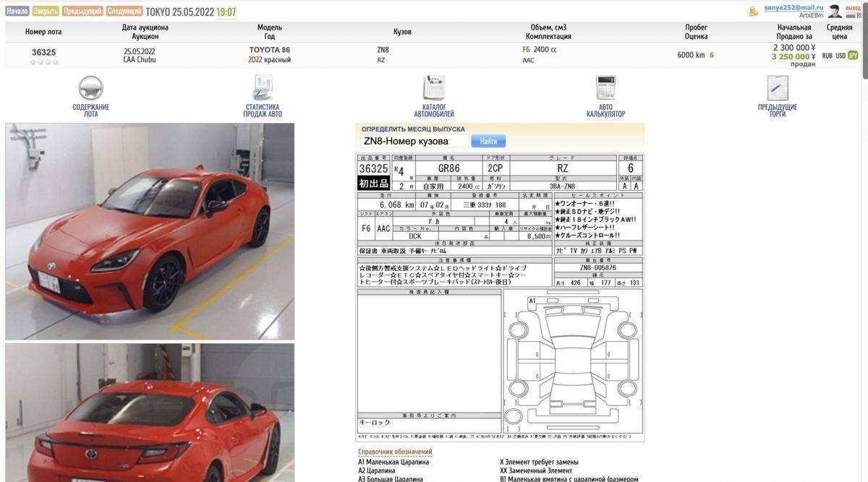Click the A2 Царапина legend entry
The height and width of the screenshot is (482, 868).
click(376, 470)
